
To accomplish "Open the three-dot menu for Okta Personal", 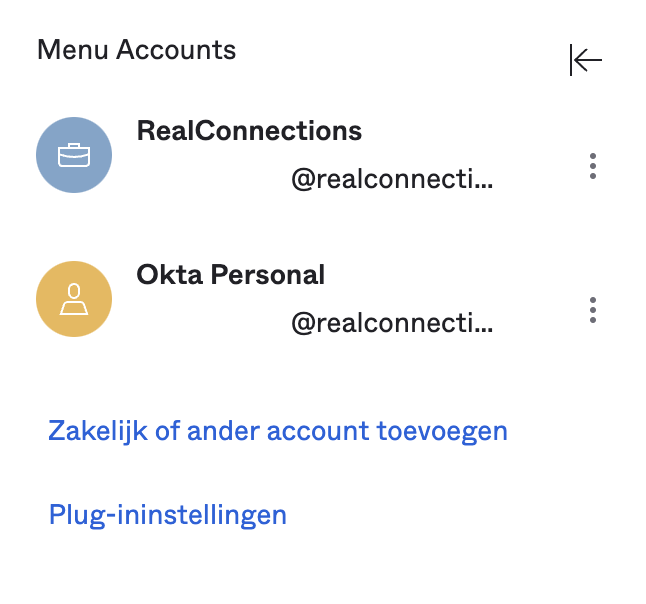I will (x=592, y=310).
